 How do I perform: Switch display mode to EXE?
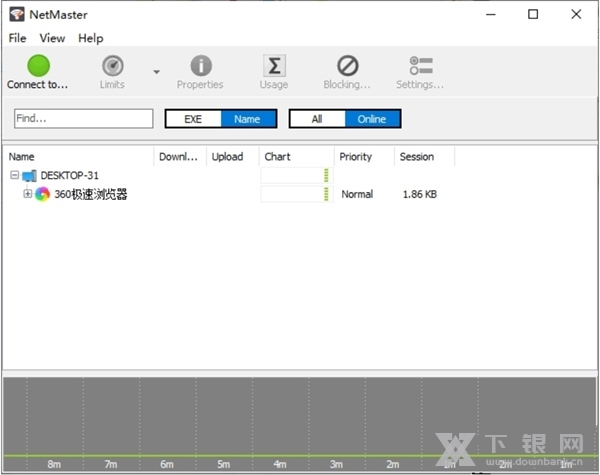click(193, 119)
